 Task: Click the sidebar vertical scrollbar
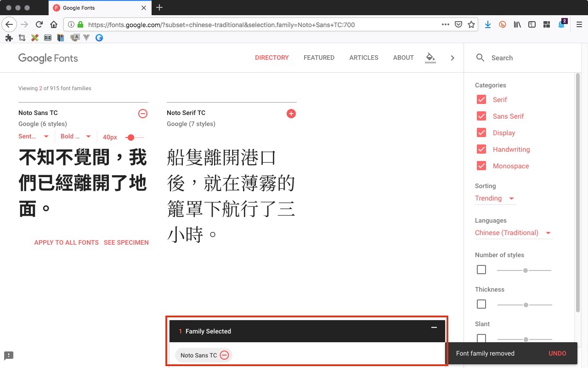(578, 193)
